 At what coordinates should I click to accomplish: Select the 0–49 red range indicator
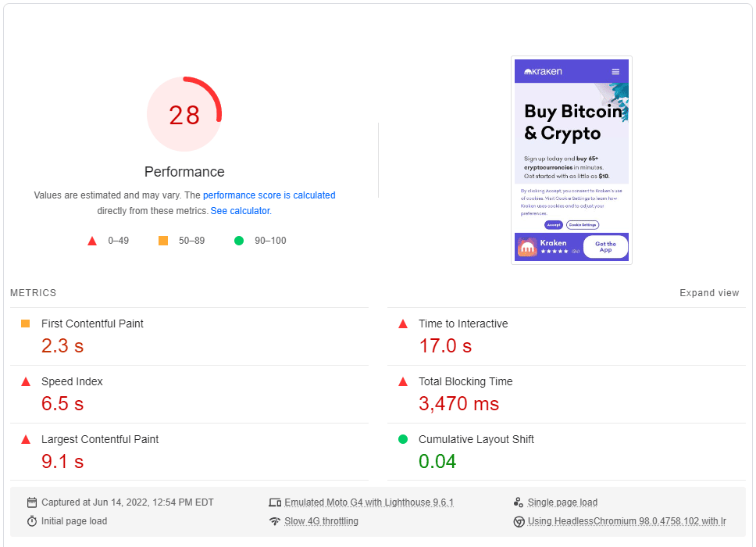click(91, 241)
